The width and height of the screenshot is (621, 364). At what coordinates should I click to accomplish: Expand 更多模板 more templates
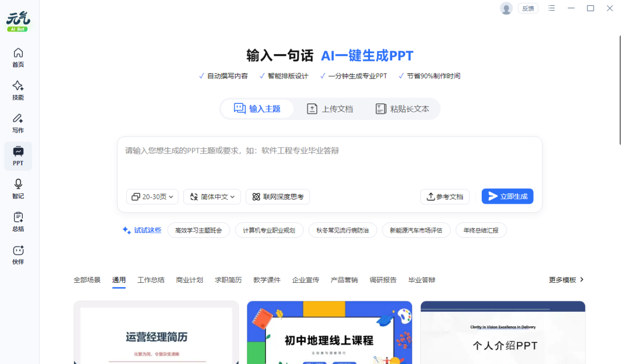[x=566, y=280]
